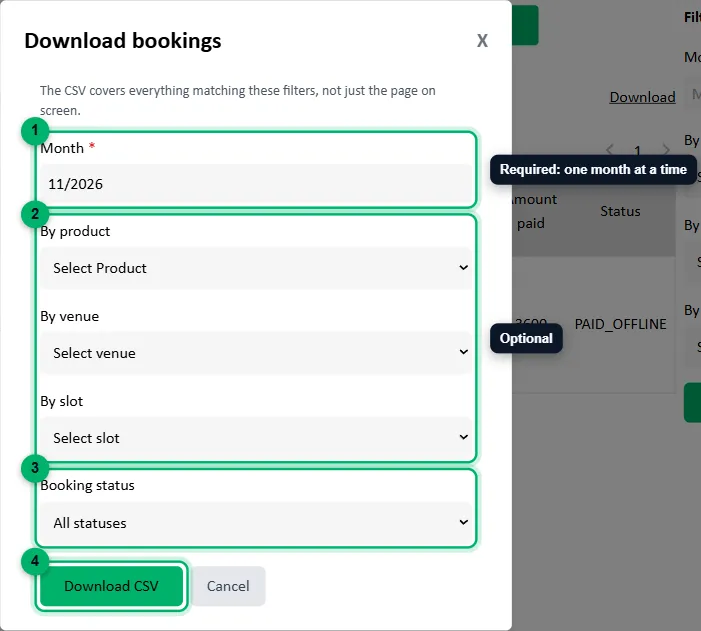The height and width of the screenshot is (631, 701).
Task: Click the Month field label
Action: 62,148
